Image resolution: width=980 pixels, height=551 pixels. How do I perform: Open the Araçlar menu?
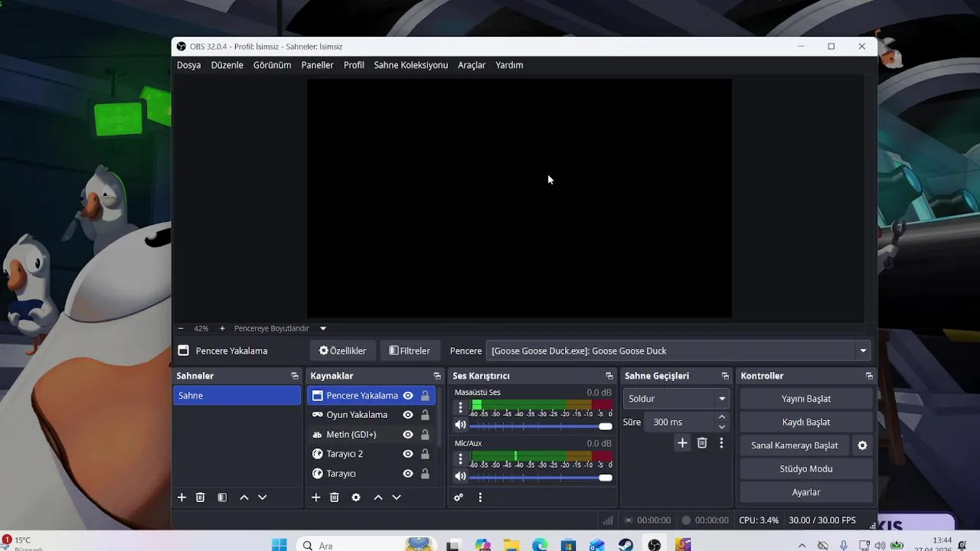[472, 65]
